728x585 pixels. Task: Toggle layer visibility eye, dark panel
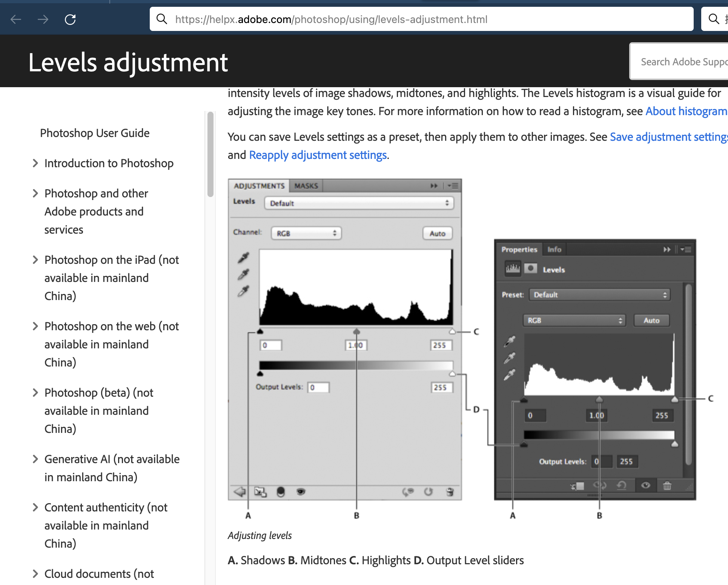click(x=646, y=485)
